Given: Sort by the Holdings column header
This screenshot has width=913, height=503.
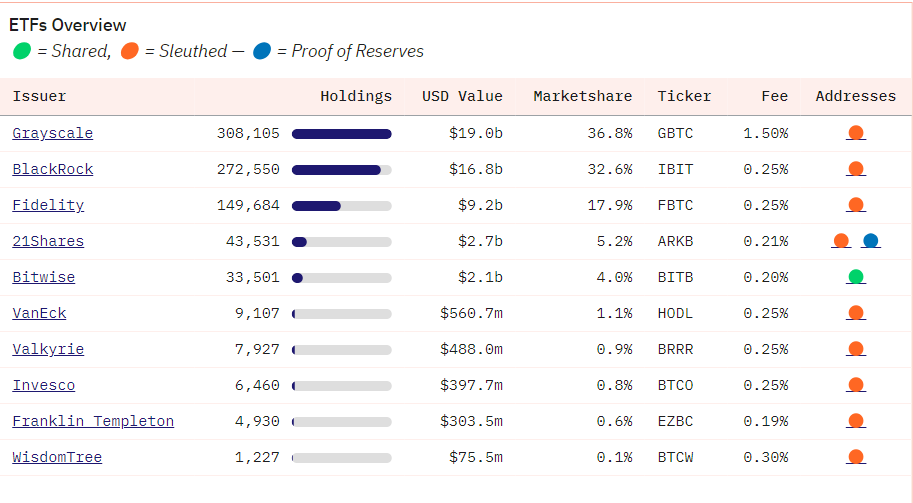Looking at the screenshot, I should point(355,96).
